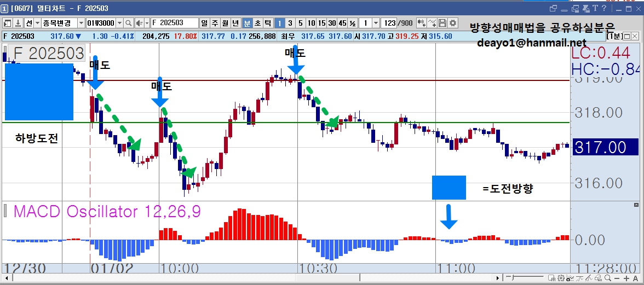Click the A auto-scale icon
Image resolution: width=644 pixels, height=285 pixels.
tap(635, 278)
